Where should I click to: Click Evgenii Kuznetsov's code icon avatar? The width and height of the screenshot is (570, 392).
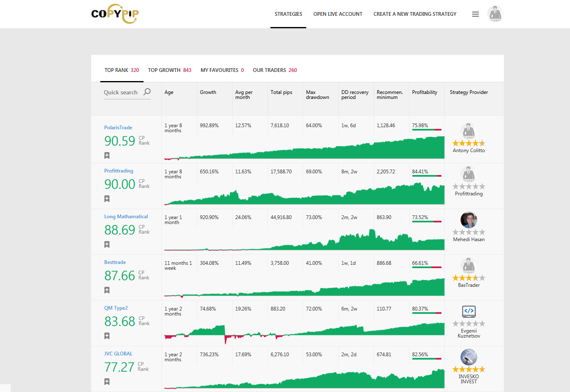click(469, 311)
